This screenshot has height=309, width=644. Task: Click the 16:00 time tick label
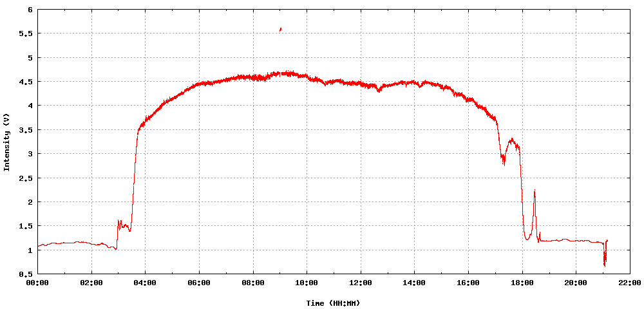[x=468, y=283]
